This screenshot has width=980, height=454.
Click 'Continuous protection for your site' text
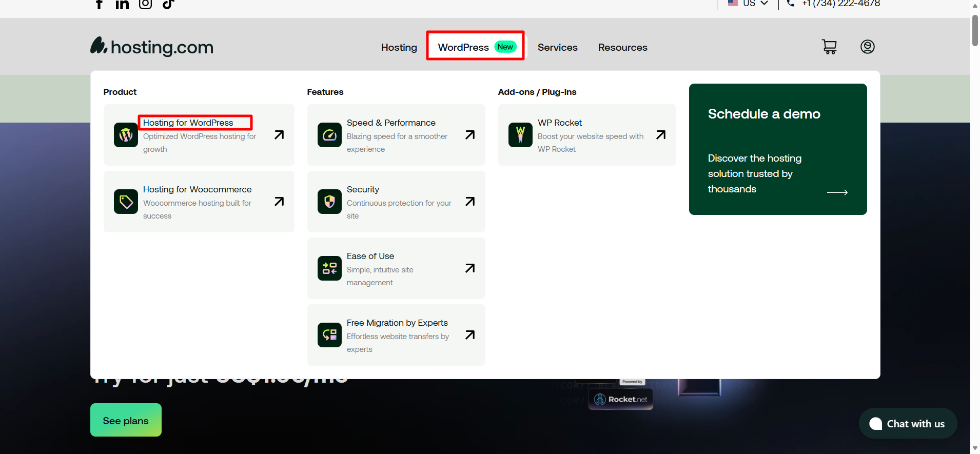tap(399, 209)
